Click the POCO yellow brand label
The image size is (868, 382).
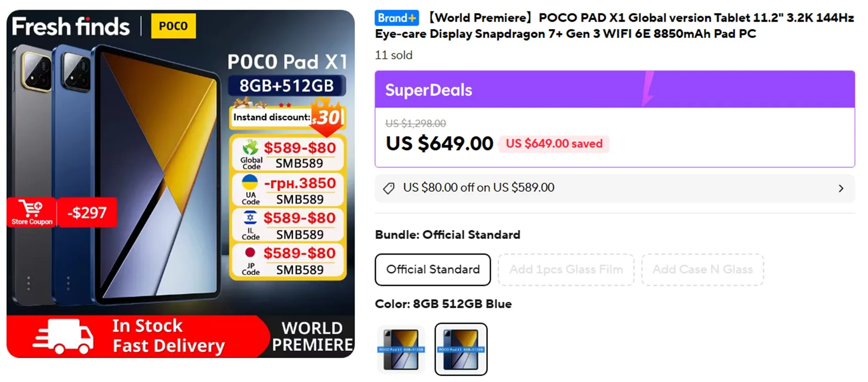[x=173, y=26]
